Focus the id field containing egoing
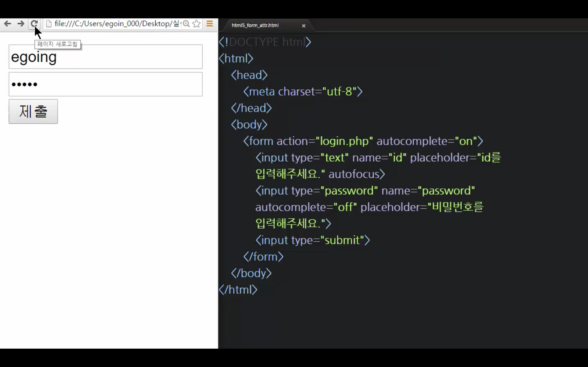The image size is (588, 367). coord(105,57)
